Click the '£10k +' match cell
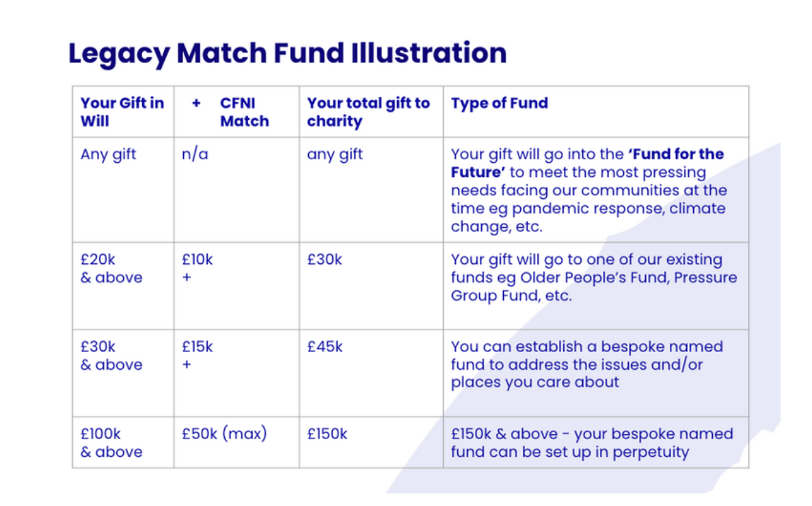This screenshot has width=812, height=506. [197, 269]
